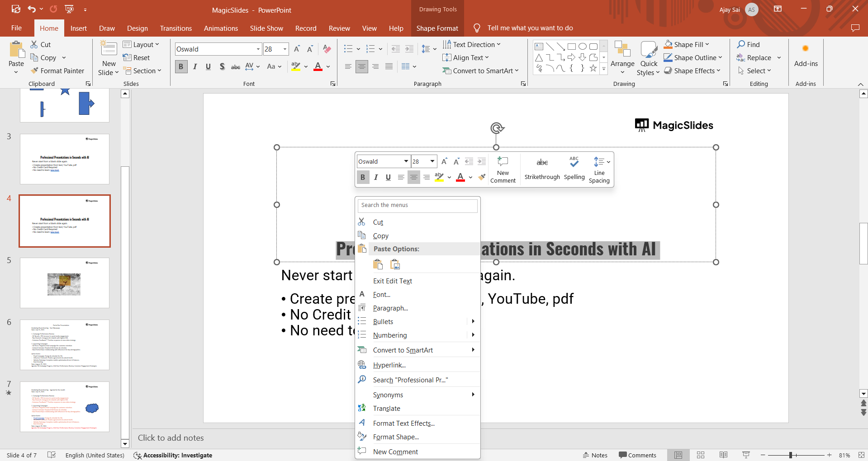
Task: Apply the ribbon red font color
Action: pyautogui.click(x=318, y=67)
